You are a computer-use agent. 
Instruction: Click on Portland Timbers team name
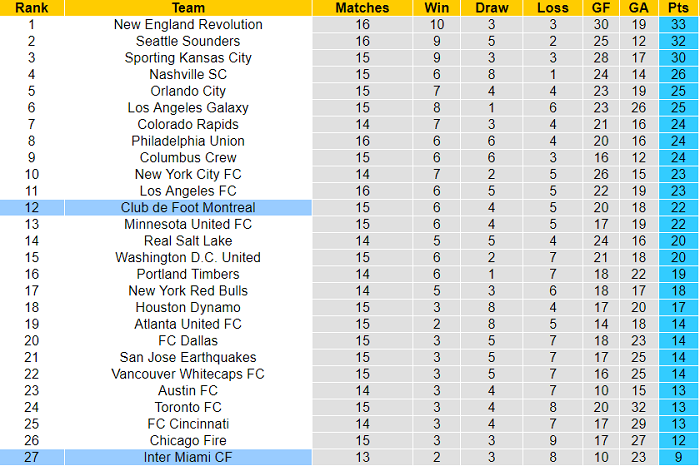coord(188,274)
